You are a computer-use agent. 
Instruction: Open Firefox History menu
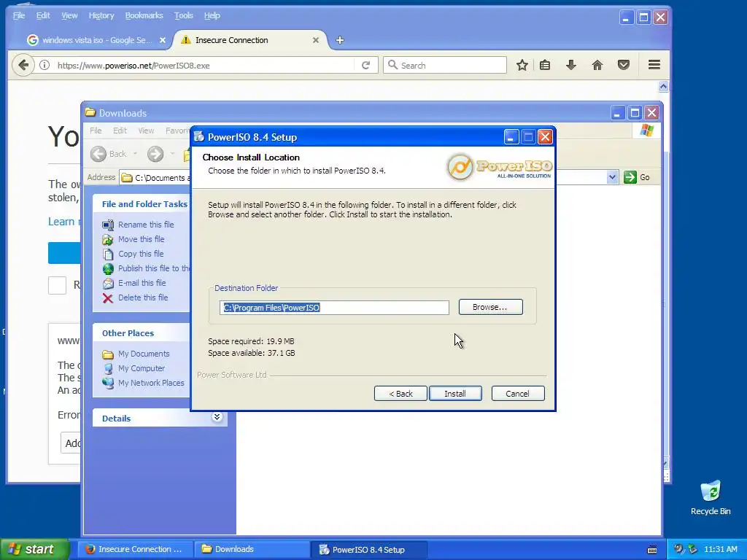[x=101, y=16]
